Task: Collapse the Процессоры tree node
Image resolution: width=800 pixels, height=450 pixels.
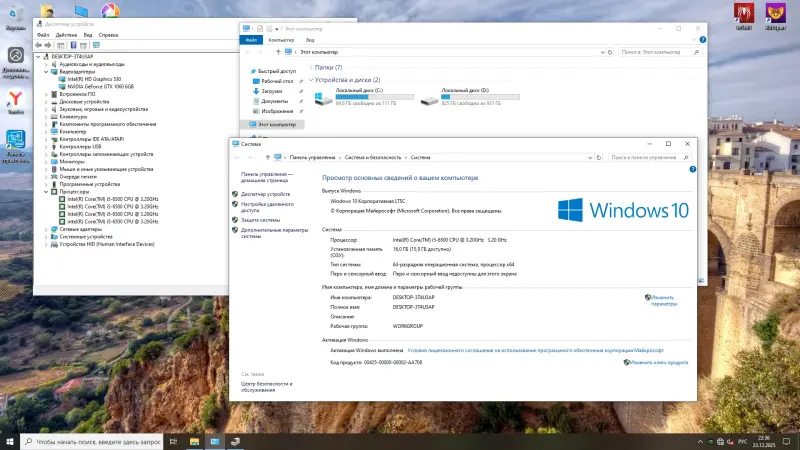Action: coord(47,191)
